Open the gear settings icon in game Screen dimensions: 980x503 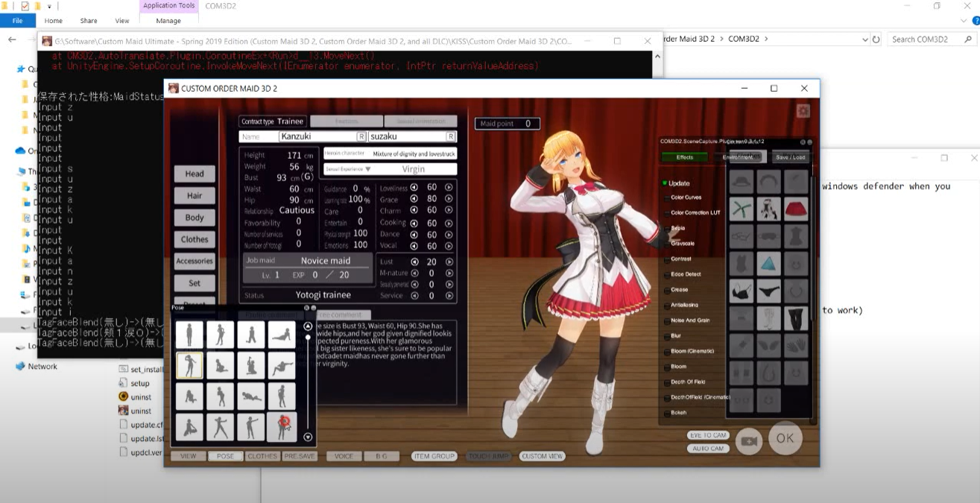click(803, 111)
